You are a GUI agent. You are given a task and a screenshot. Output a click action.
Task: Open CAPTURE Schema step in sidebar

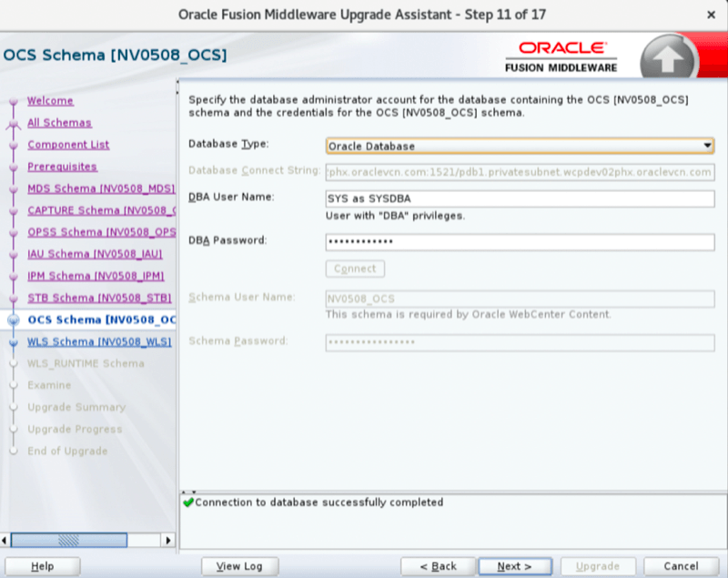[x=101, y=210]
